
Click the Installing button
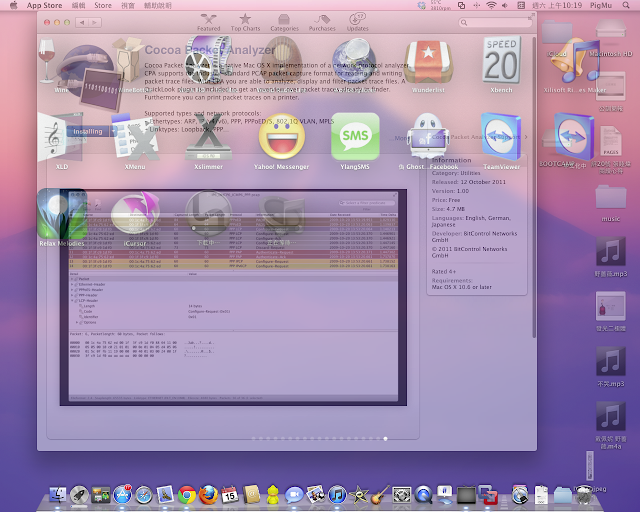89,131
